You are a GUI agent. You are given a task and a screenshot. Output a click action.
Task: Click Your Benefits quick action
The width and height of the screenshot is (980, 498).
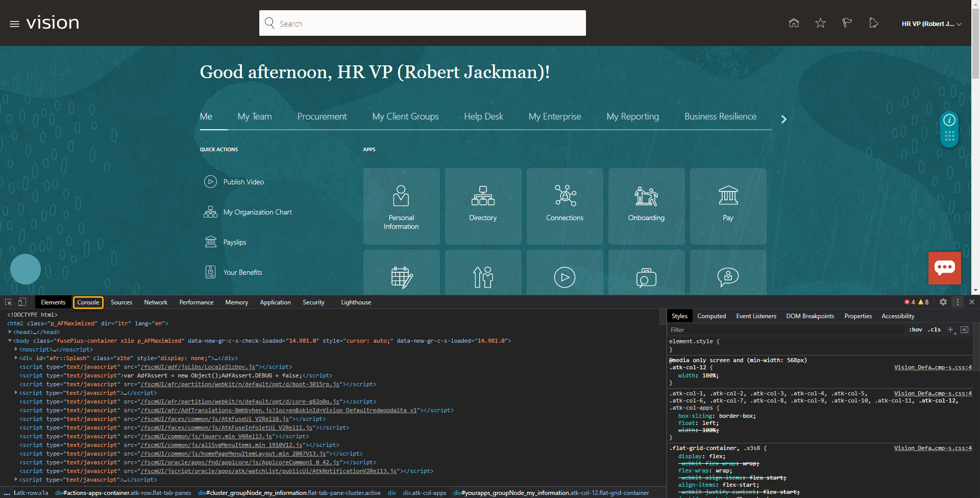[242, 272]
